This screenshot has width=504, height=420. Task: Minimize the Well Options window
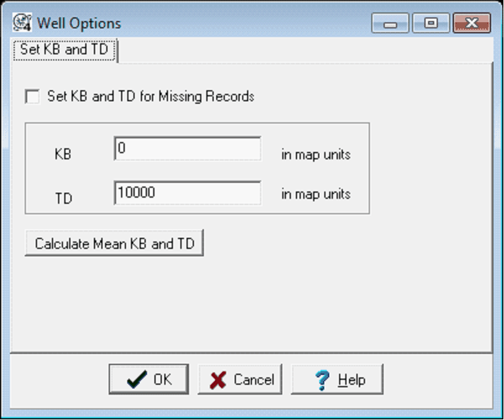click(390, 23)
